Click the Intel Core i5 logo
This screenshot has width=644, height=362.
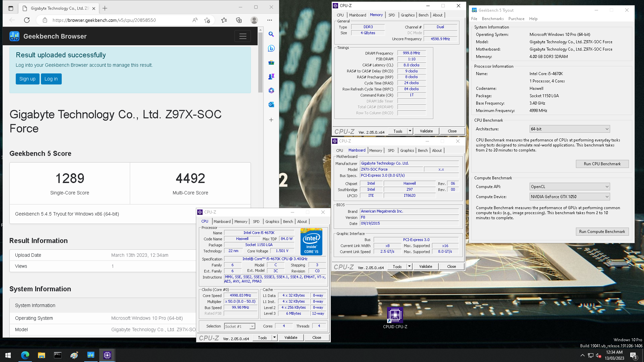311,242
